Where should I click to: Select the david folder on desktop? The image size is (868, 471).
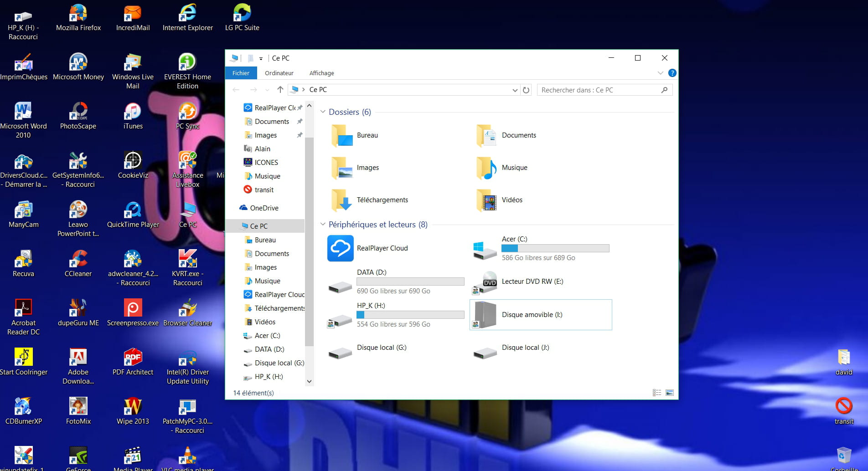[x=844, y=362]
